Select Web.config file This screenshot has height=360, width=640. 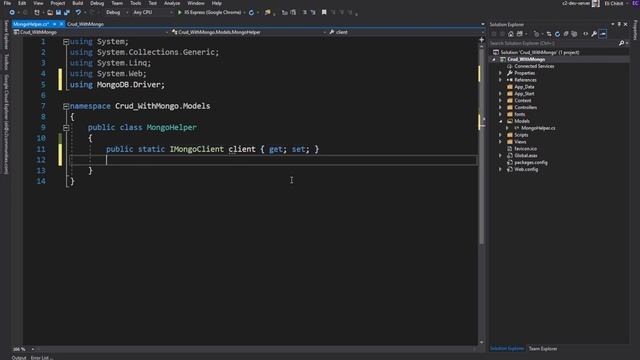526,170
